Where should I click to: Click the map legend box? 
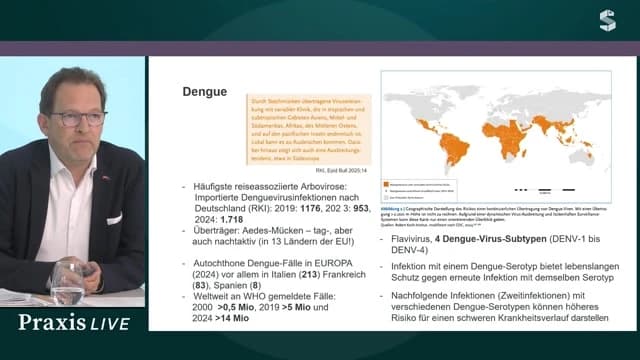(x=419, y=191)
